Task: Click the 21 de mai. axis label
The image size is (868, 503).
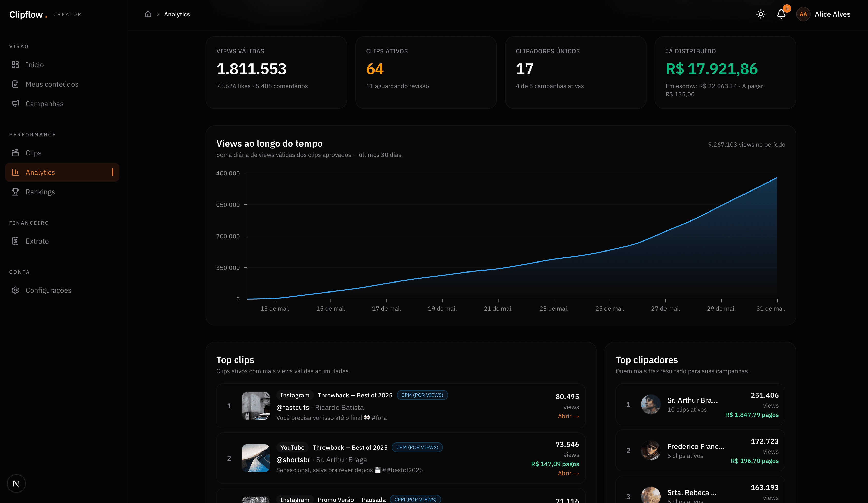Action: [498, 309]
